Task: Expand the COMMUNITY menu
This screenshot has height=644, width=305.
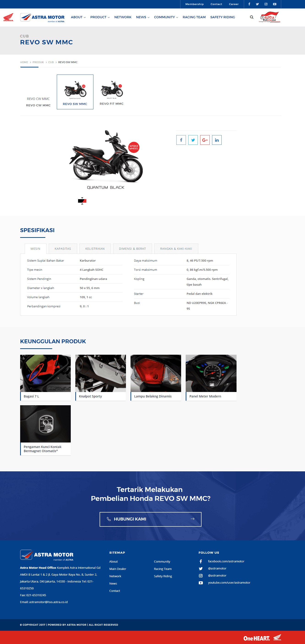Action: pos(166,17)
